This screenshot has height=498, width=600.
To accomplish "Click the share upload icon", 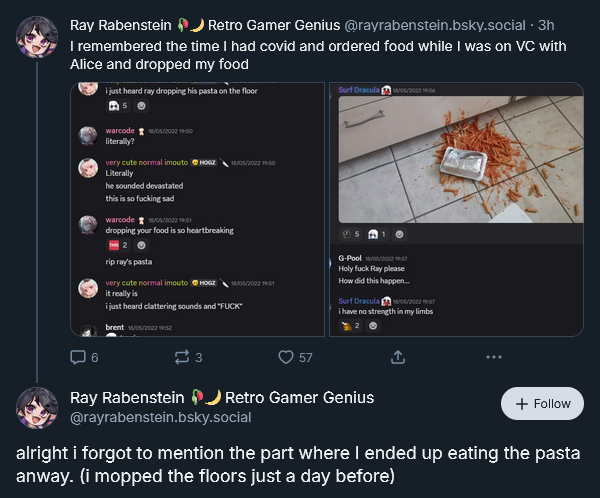I will pos(397,357).
